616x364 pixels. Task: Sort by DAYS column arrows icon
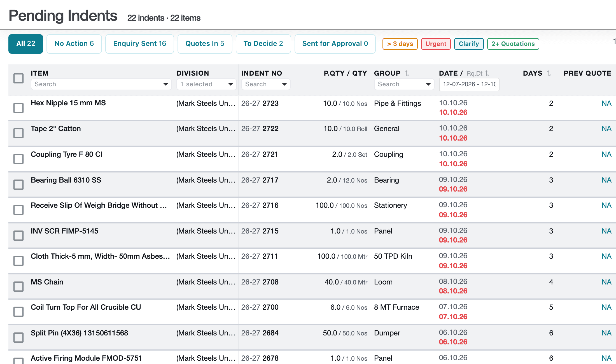[549, 73]
